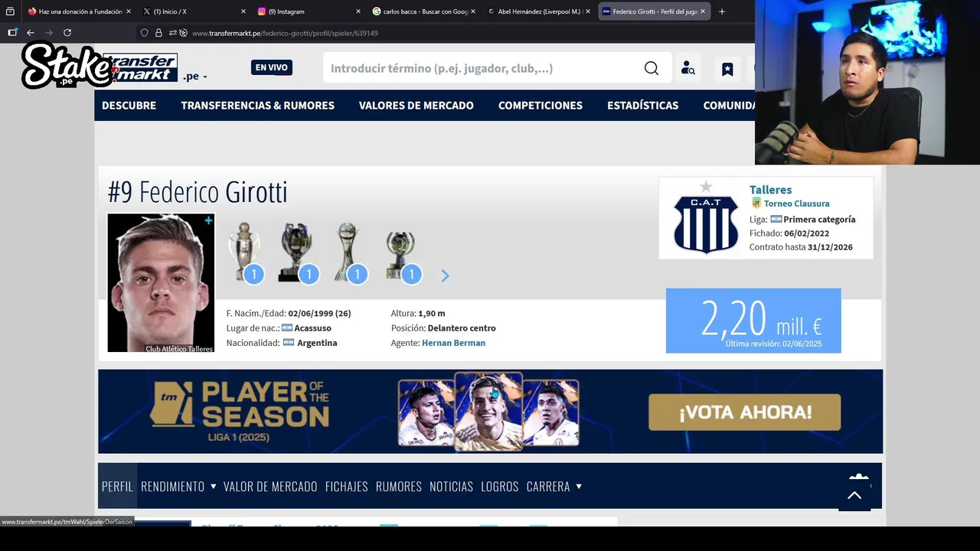This screenshot has height=551, width=980.
Task: Click the sidebar panel icon left of back arrow
Action: pyautogui.click(x=12, y=33)
